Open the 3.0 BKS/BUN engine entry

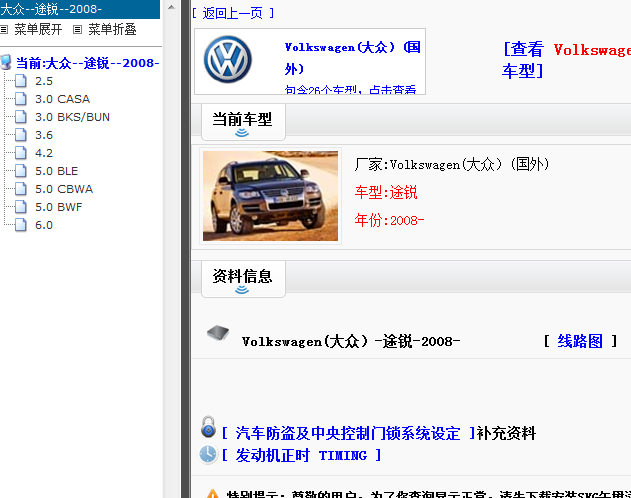click(x=72, y=117)
